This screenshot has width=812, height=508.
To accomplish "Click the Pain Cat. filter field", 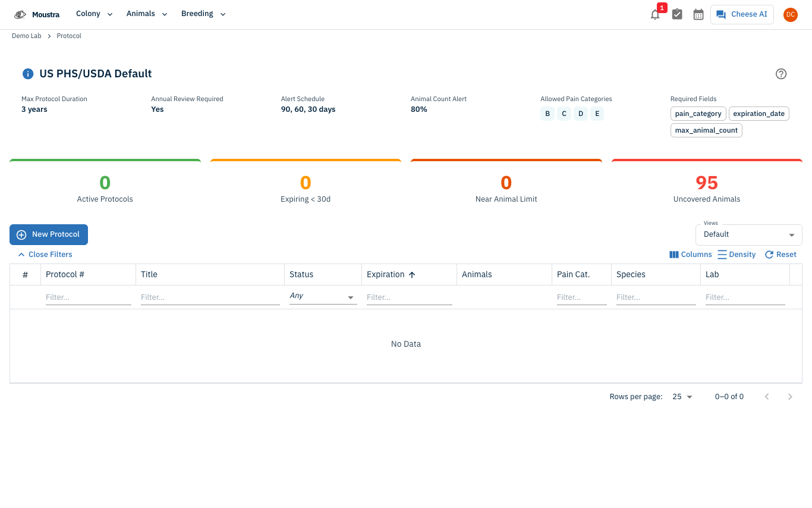I will tap(582, 297).
